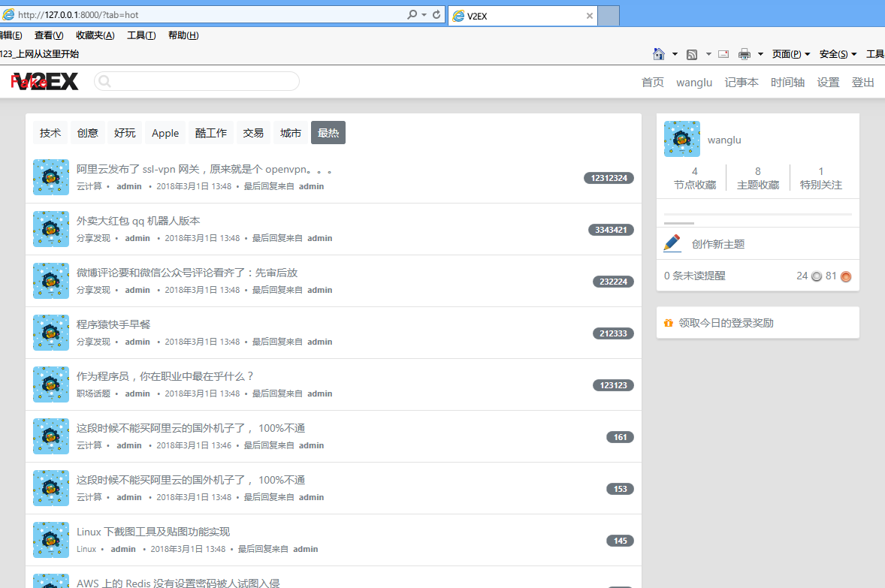
Task: Open the 工具(T) menu
Action: (x=141, y=35)
